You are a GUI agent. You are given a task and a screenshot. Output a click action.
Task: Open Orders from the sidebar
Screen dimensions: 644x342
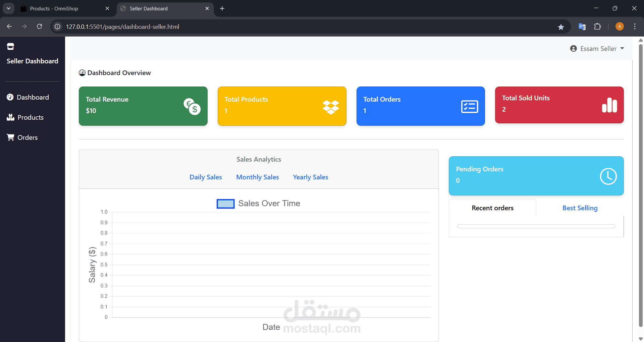pos(22,137)
